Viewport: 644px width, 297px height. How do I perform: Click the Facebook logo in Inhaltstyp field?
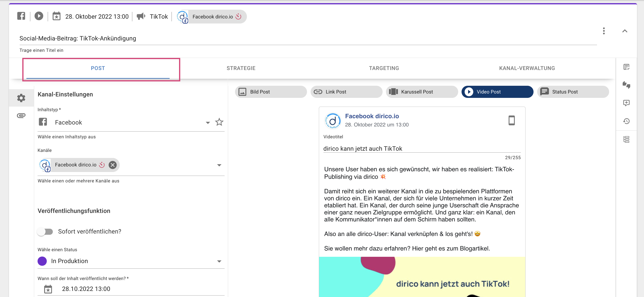pyautogui.click(x=43, y=122)
